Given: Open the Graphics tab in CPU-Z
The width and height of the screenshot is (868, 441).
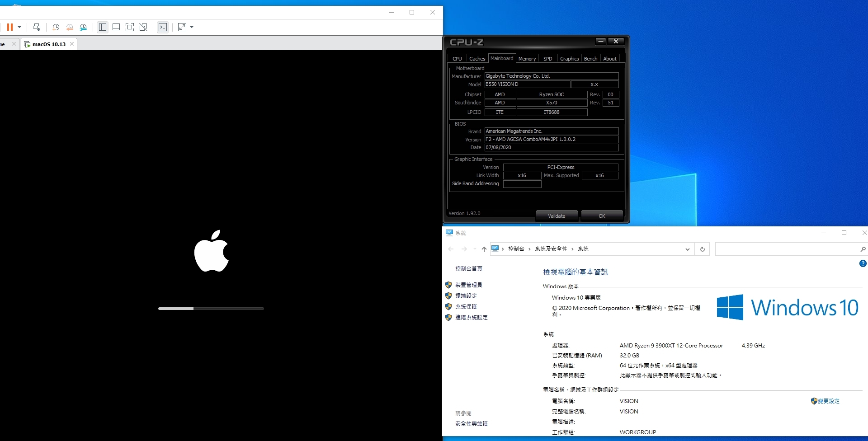Looking at the screenshot, I should [x=569, y=59].
